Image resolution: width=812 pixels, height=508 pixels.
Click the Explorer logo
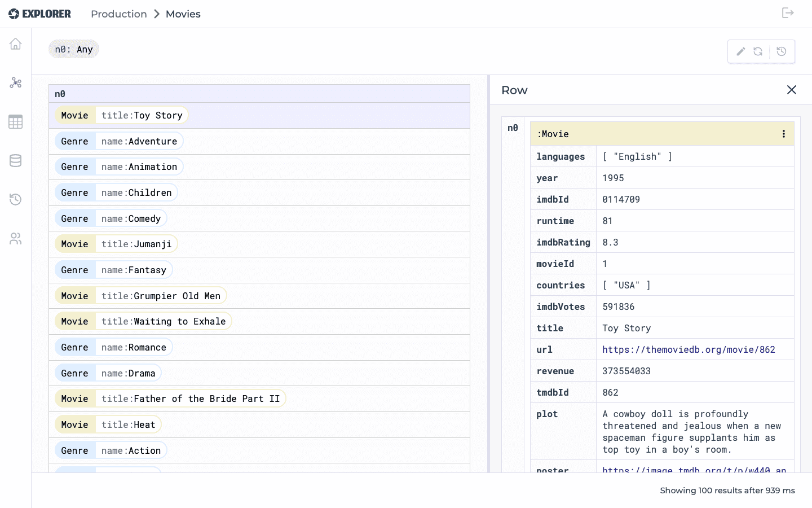(39, 14)
